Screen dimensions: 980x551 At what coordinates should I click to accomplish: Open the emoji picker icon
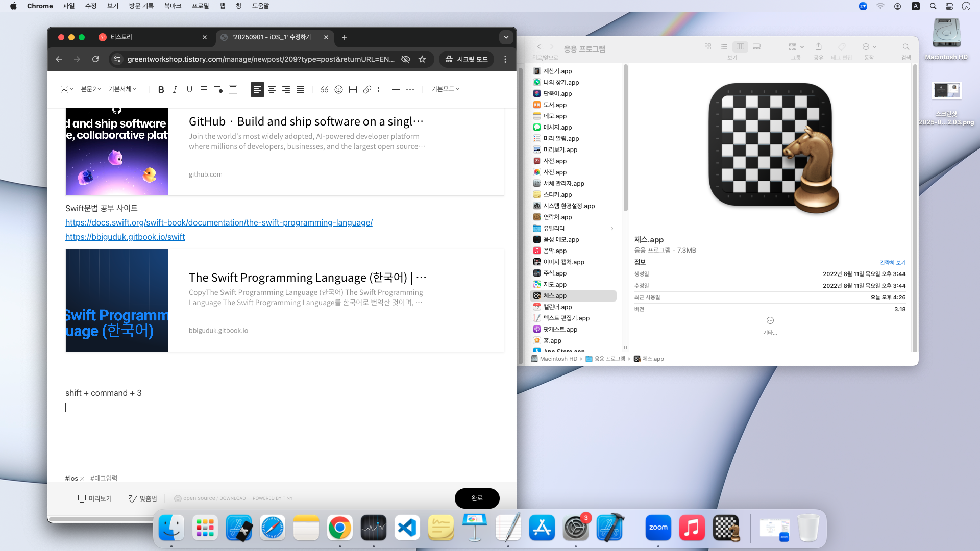338,89
